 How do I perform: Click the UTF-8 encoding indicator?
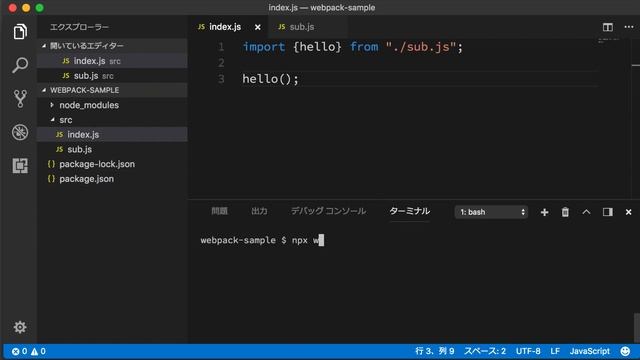pyautogui.click(x=528, y=351)
